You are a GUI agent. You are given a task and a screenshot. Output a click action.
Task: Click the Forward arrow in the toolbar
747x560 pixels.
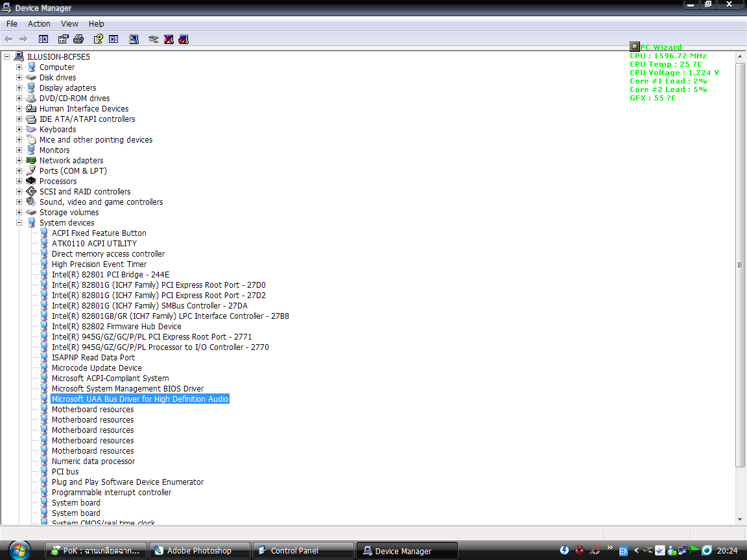[23, 39]
